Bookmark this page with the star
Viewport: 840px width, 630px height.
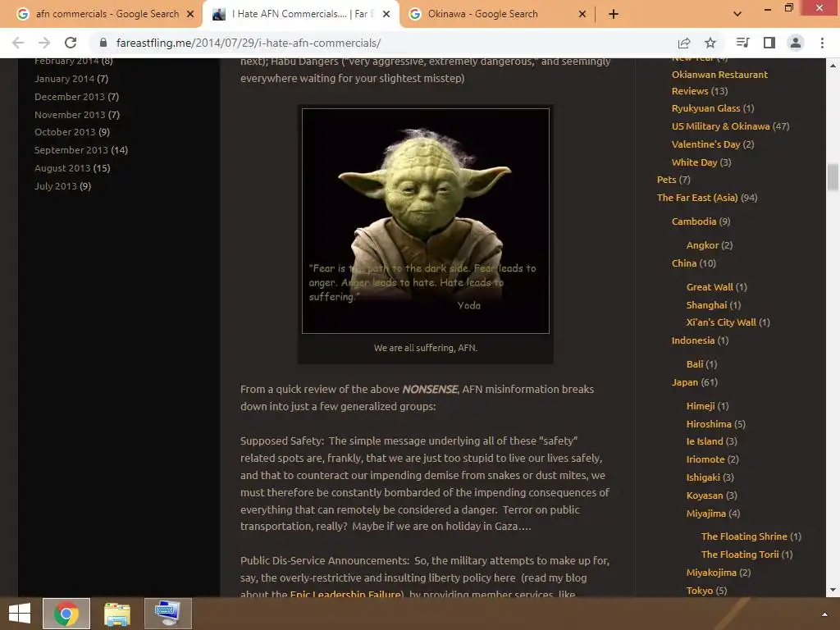[x=710, y=43]
